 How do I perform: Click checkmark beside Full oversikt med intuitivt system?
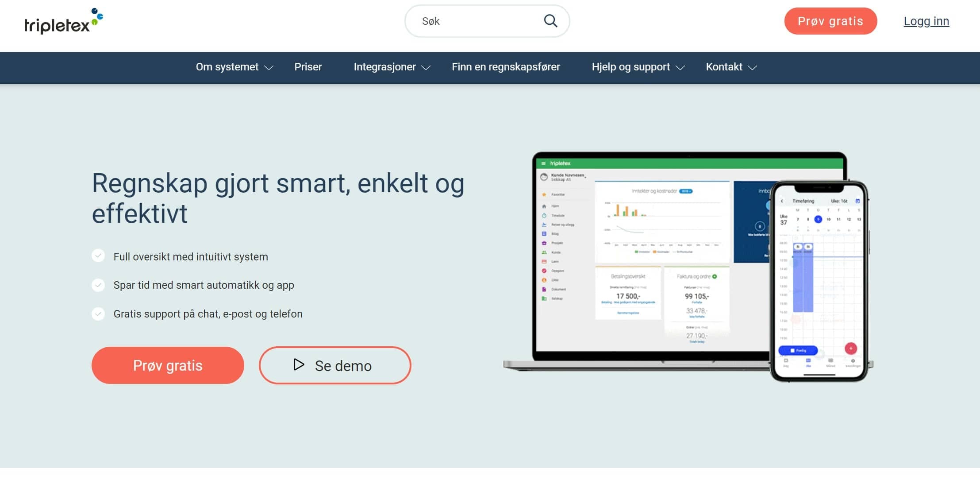point(98,256)
